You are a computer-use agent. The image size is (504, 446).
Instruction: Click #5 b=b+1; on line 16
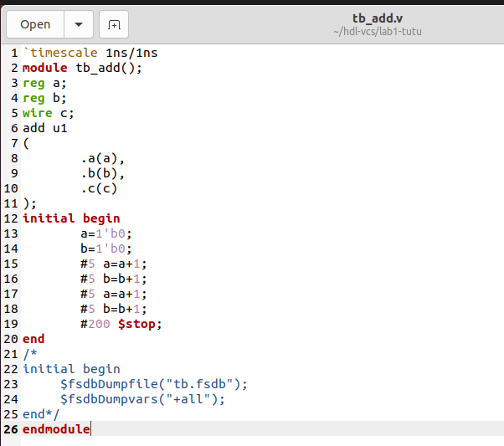point(114,279)
